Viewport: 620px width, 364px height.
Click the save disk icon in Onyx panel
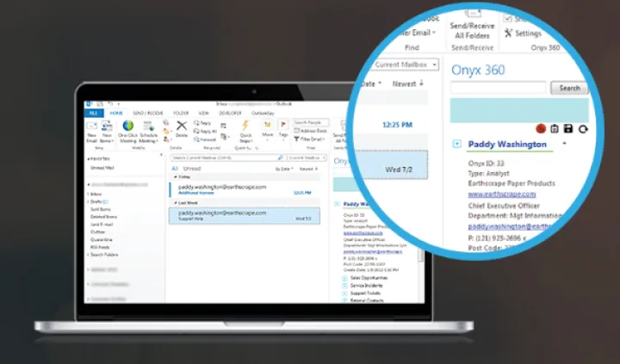tap(568, 128)
